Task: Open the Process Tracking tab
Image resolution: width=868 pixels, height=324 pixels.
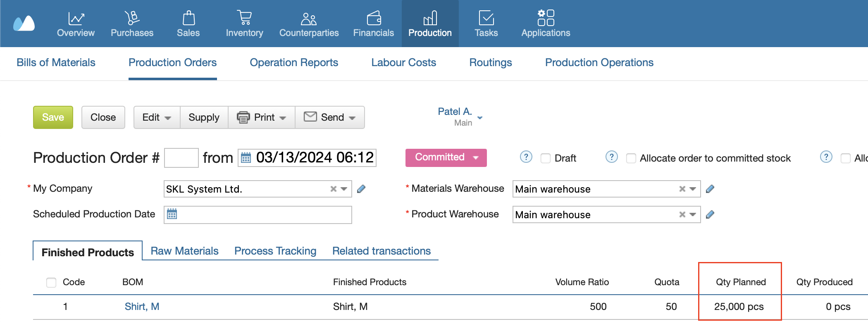Action: (x=275, y=251)
